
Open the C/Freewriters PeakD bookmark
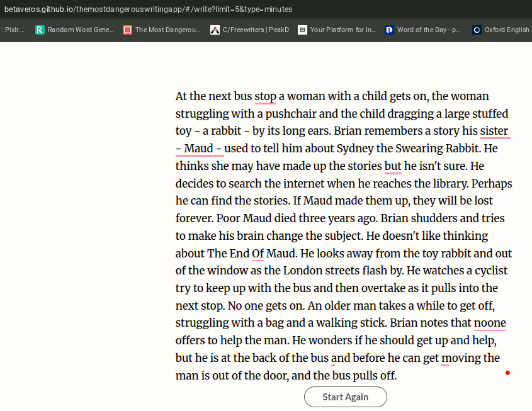249,30
